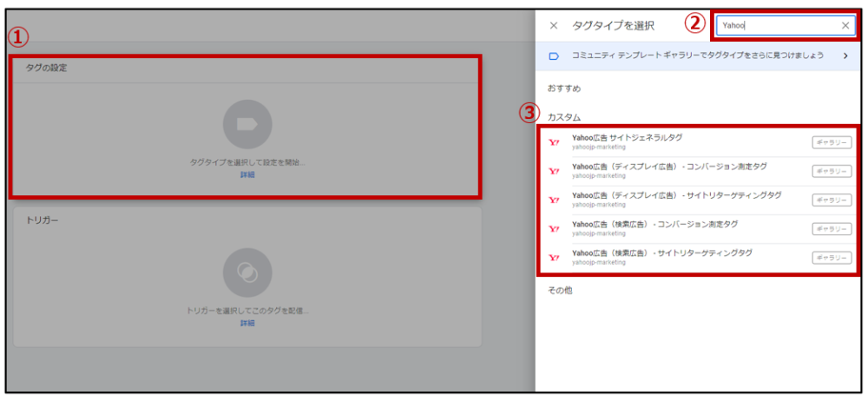This screenshot has height=400, width=868.
Task: Click the tag icon in the gallery banner
Action: pyautogui.click(x=554, y=56)
